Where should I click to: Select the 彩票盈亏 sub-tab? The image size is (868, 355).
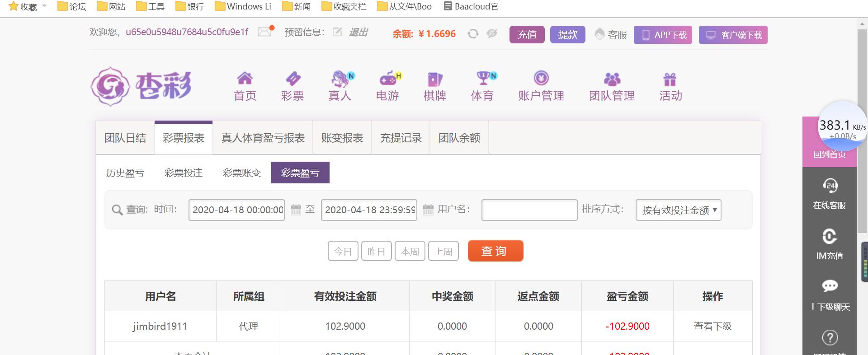tap(300, 173)
